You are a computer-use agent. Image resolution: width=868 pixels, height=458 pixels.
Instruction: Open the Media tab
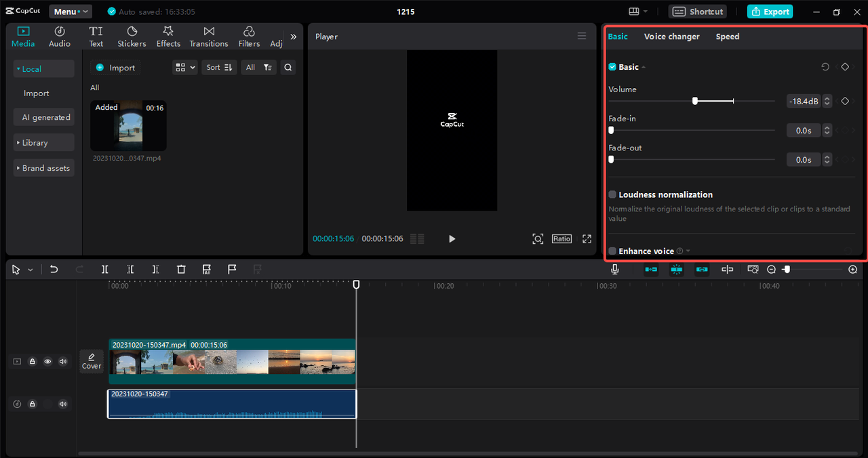tap(23, 37)
